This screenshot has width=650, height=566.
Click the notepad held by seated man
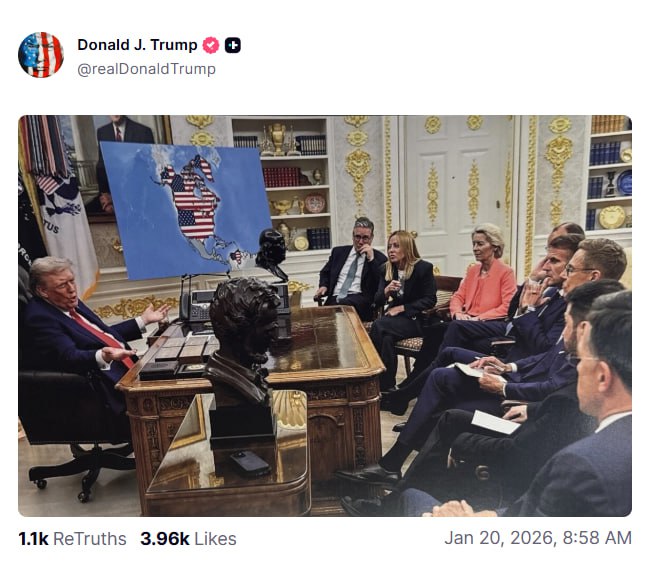point(473,370)
